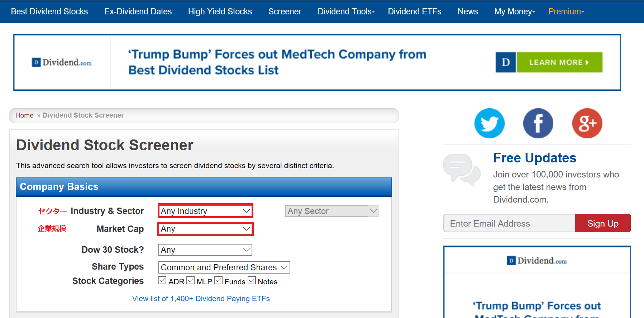Click the screener description sentence

click(x=175, y=166)
